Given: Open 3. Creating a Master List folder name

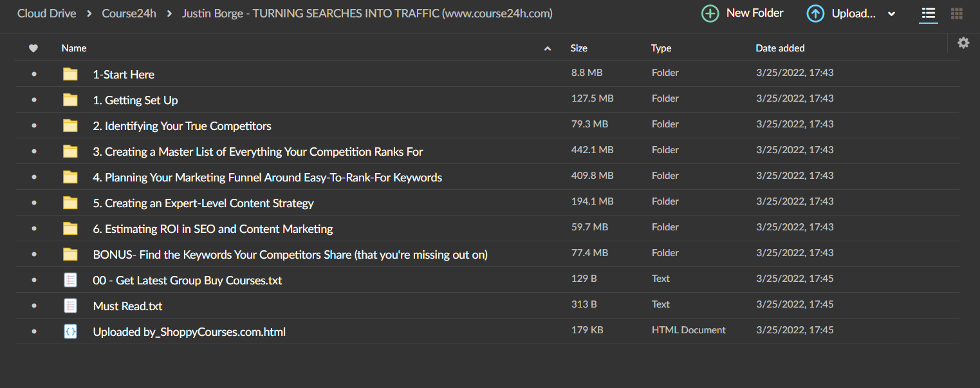Looking at the screenshot, I should click(258, 152).
